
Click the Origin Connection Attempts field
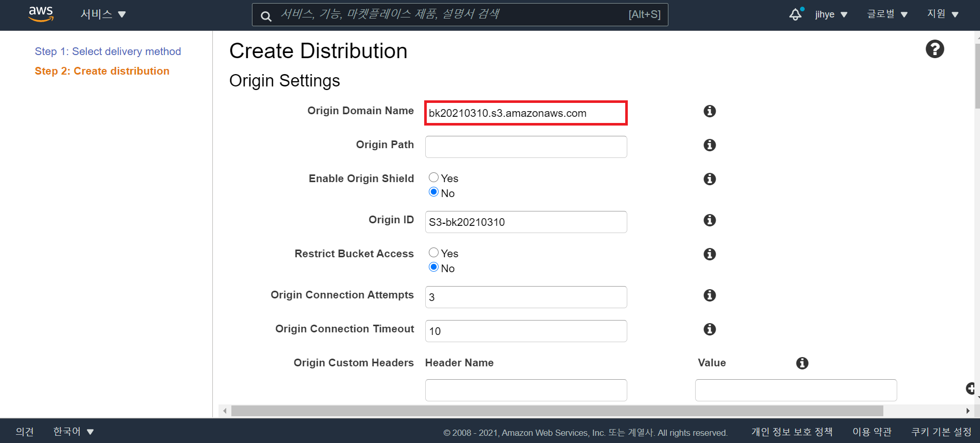526,297
